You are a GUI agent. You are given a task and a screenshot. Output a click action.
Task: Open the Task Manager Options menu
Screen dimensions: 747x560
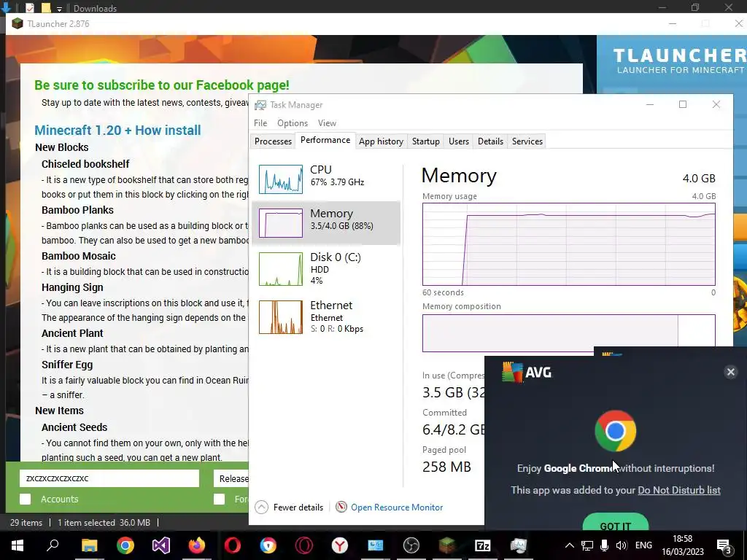coord(292,122)
